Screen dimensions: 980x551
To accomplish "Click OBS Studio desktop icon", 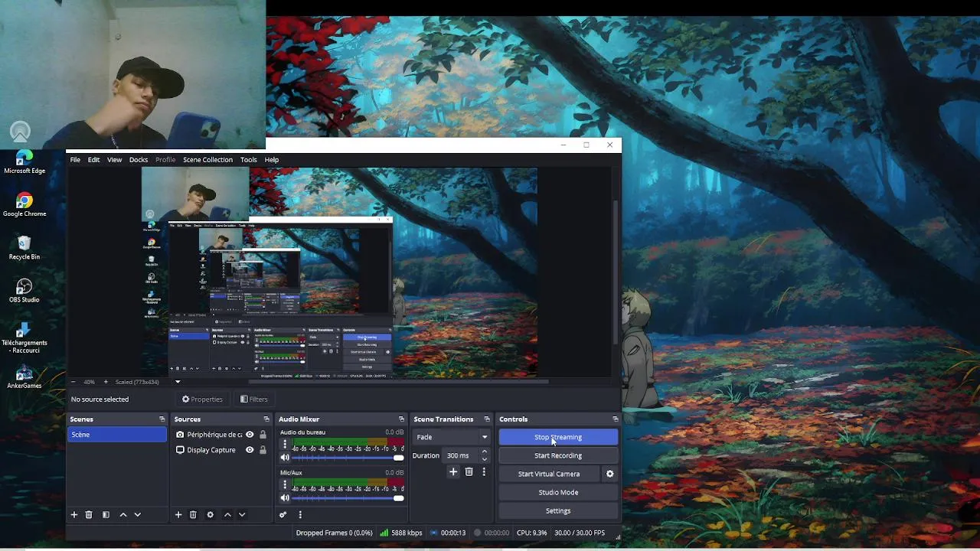I will pyautogui.click(x=24, y=290).
